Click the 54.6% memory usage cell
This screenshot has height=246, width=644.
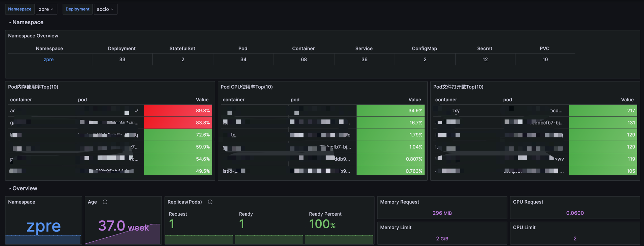pos(178,159)
